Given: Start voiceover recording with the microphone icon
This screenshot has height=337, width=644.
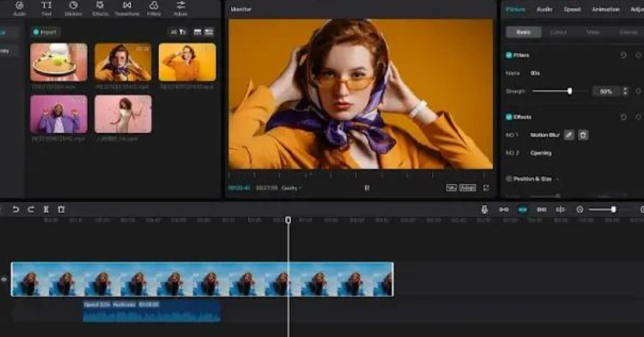Looking at the screenshot, I should 484,209.
